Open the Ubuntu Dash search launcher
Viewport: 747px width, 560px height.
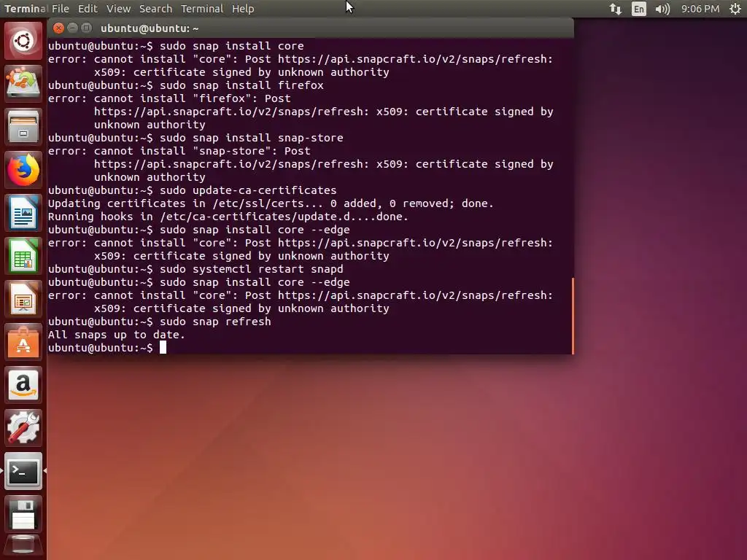click(23, 41)
